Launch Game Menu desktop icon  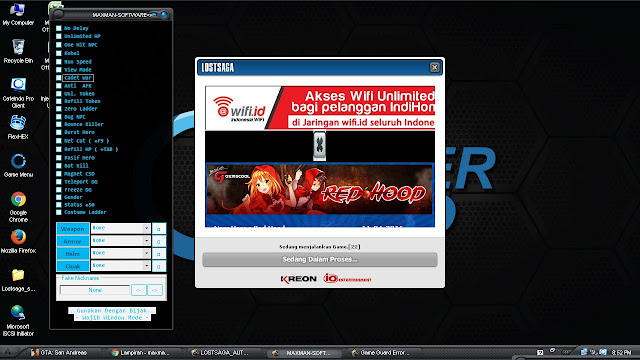coord(18,165)
